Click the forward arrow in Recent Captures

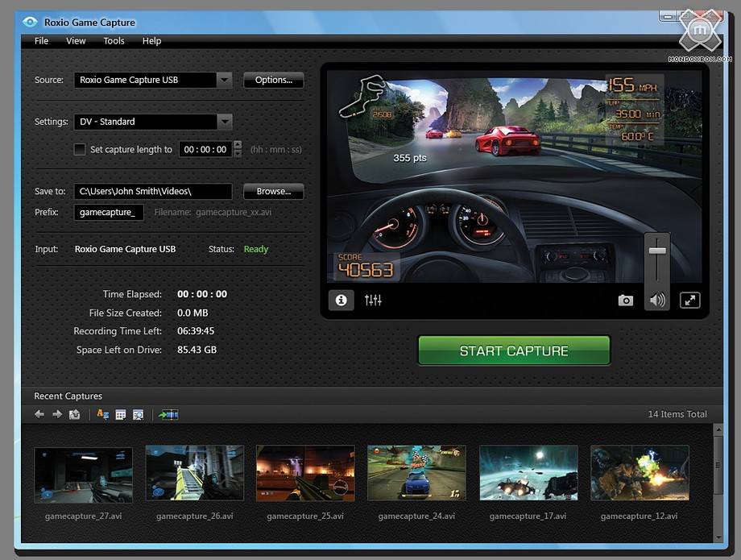point(57,414)
